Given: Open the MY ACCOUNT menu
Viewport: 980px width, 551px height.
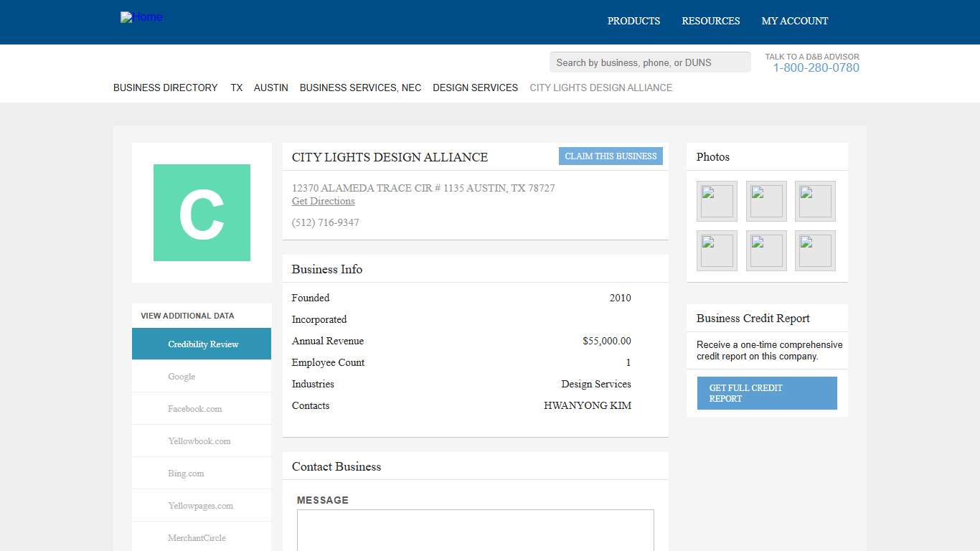Looking at the screenshot, I should coord(794,21).
